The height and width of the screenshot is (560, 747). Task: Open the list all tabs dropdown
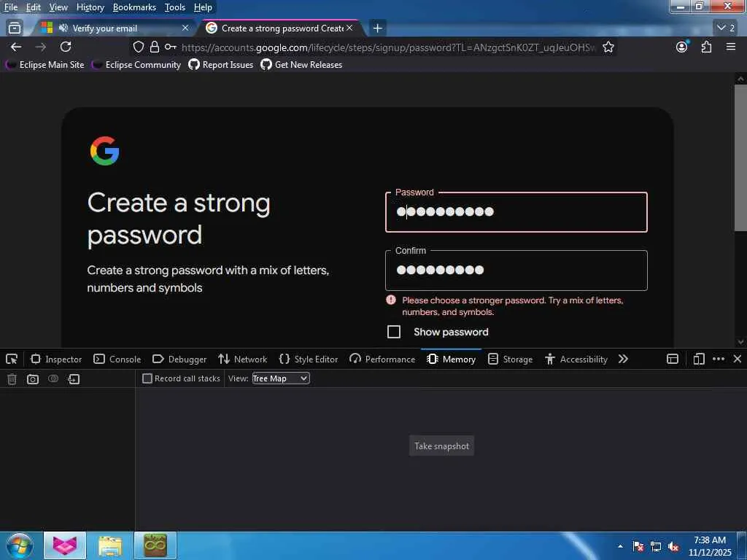pos(727,28)
